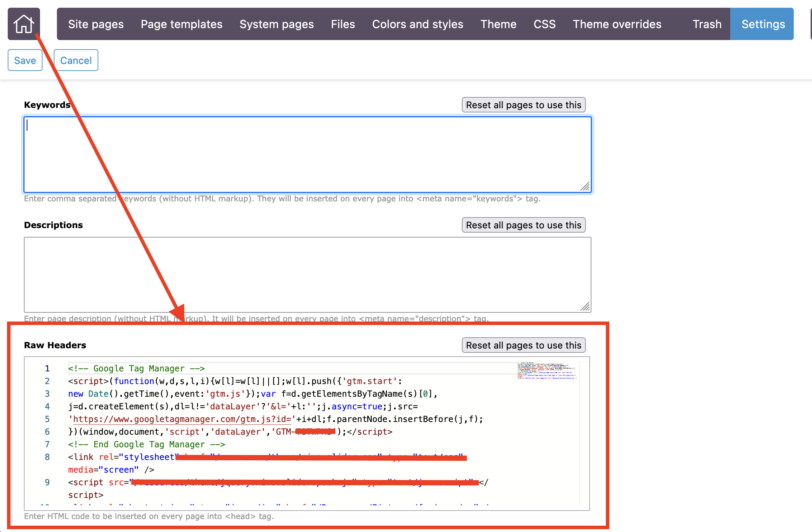The width and height of the screenshot is (812, 532).
Task: Open the Trash tab
Action: pyautogui.click(x=707, y=24)
